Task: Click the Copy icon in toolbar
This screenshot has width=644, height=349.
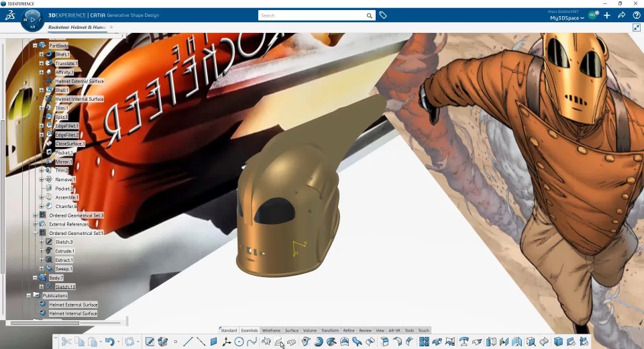Action: pos(79,342)
